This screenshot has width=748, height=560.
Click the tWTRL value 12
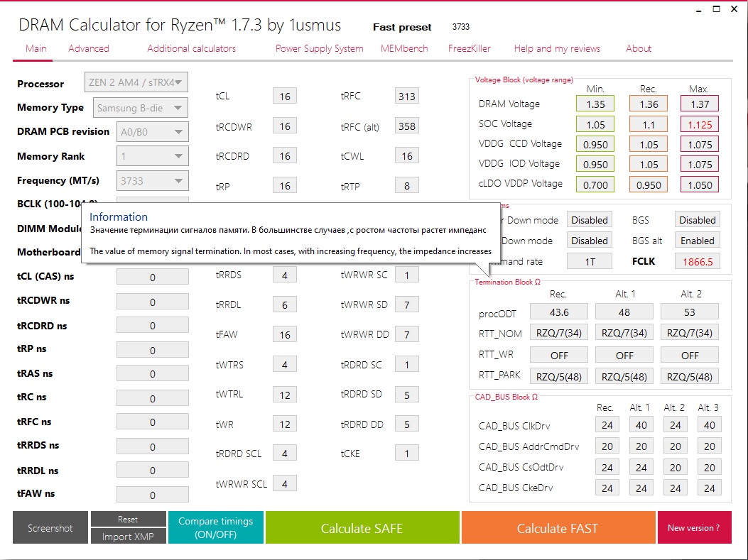pyautogui.click(x=285, y=395)
